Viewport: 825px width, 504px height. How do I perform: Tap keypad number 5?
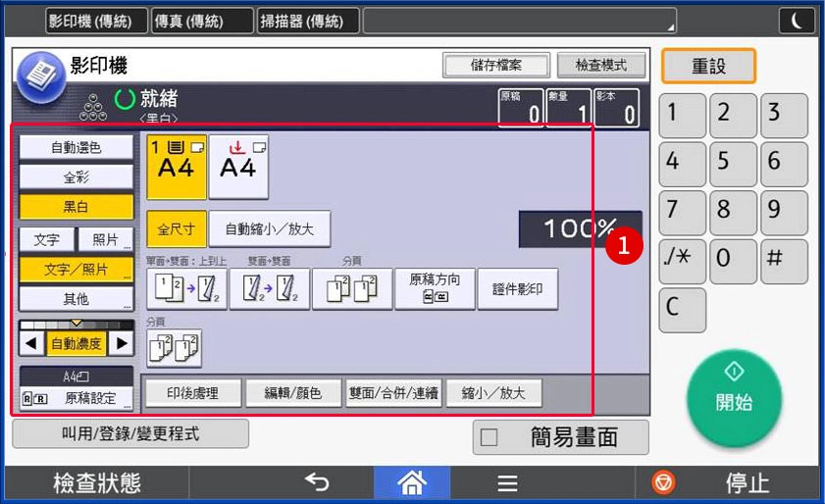pyautogui.click(x=734, y=164)
